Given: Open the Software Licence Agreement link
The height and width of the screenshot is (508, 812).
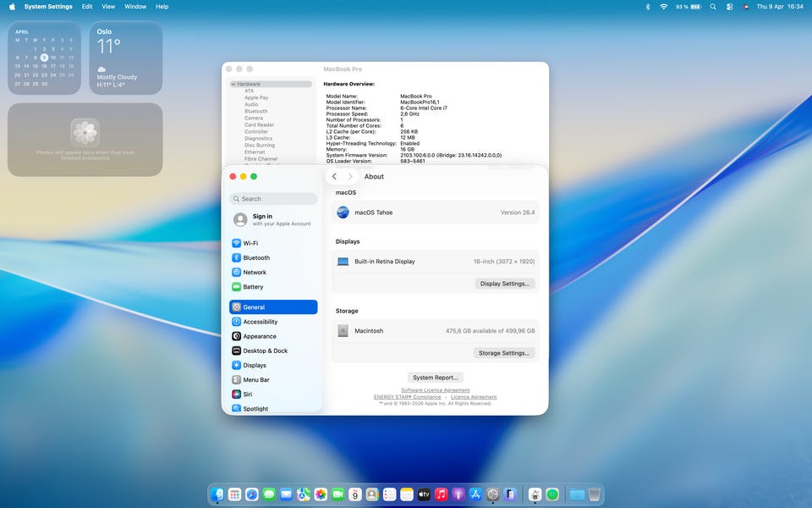Looking at the screenshot, I should click(436, 389).
